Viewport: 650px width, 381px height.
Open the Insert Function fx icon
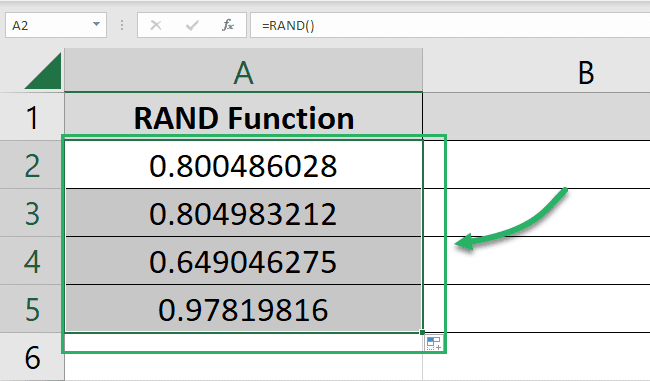[228, 25]
